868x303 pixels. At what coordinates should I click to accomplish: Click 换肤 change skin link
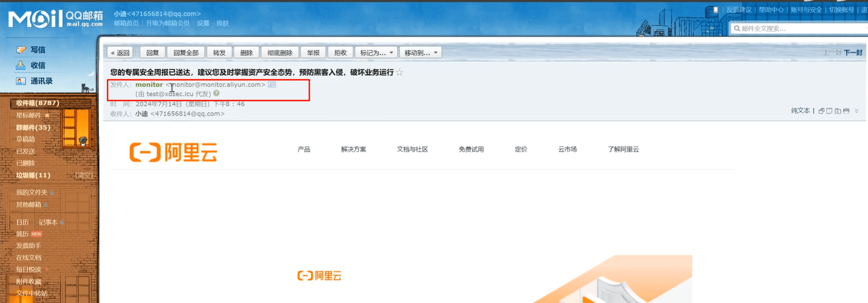pos(223,23)
